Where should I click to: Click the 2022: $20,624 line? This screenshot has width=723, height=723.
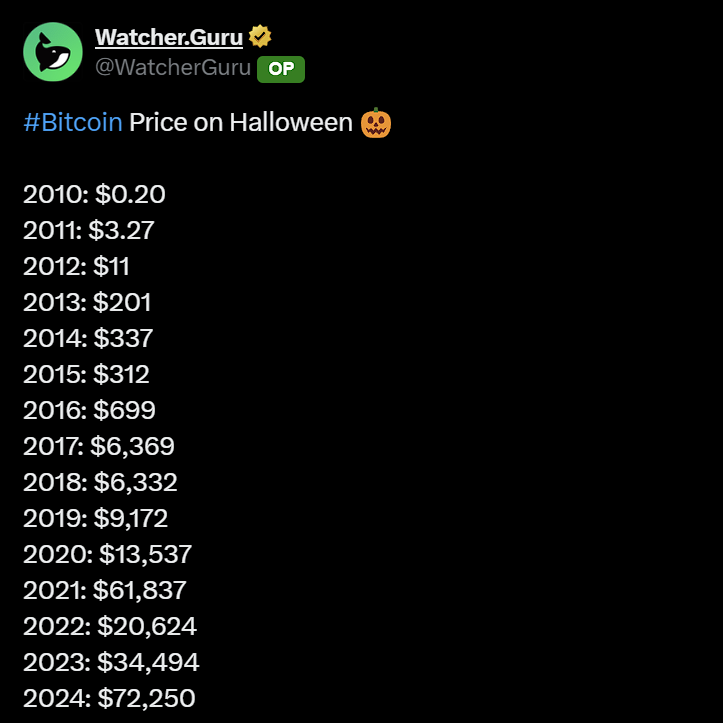pyautogui.click(x=110, y=627)
